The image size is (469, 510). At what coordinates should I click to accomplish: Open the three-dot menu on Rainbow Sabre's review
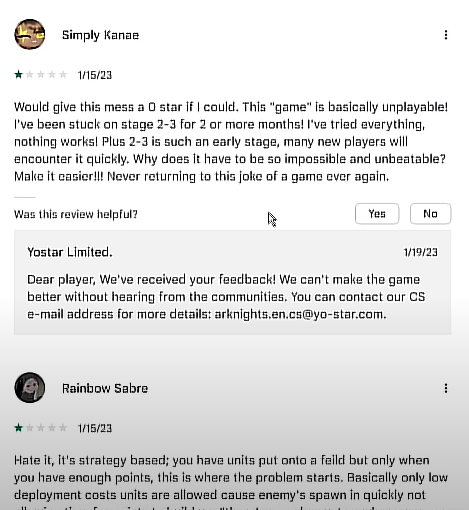tap(446, 388)
